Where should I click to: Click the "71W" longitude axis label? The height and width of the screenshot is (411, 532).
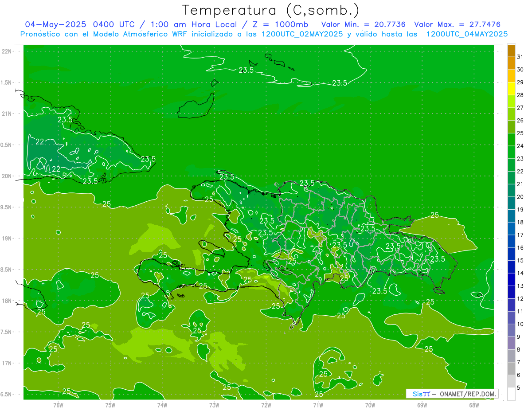[318, 405]
